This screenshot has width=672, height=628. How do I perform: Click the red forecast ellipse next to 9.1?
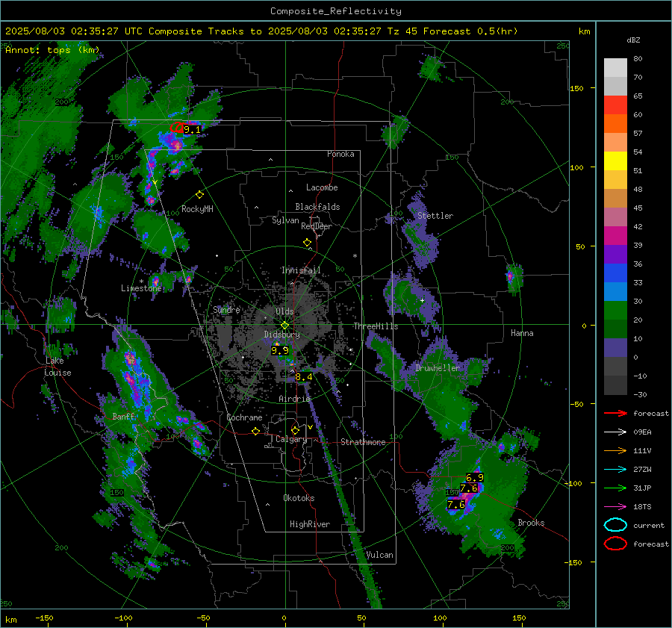tap(176, 127)
